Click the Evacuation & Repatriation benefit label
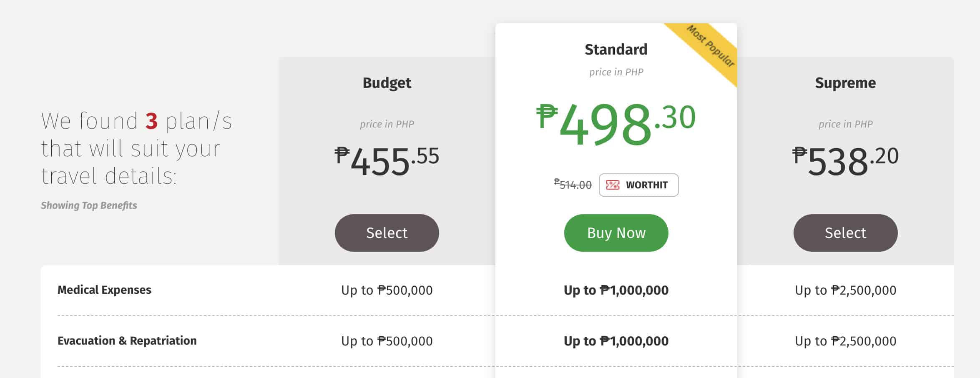Image resolution: width=980 pixels, height=378 pixels. click(127, 341)
